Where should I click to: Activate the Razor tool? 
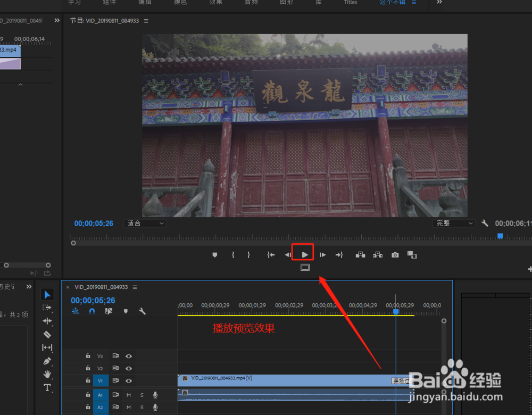[47, 334]
